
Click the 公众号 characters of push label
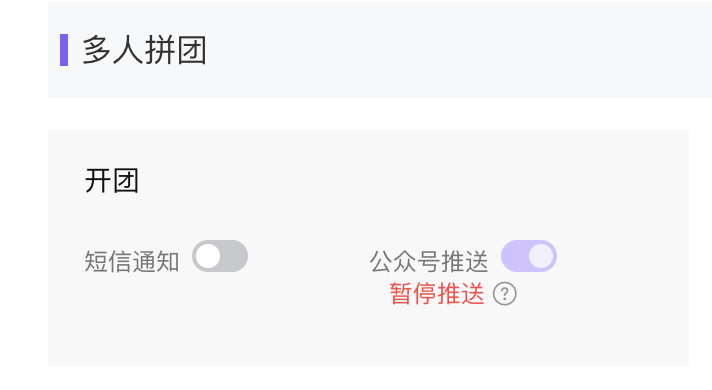pos(405,262)
